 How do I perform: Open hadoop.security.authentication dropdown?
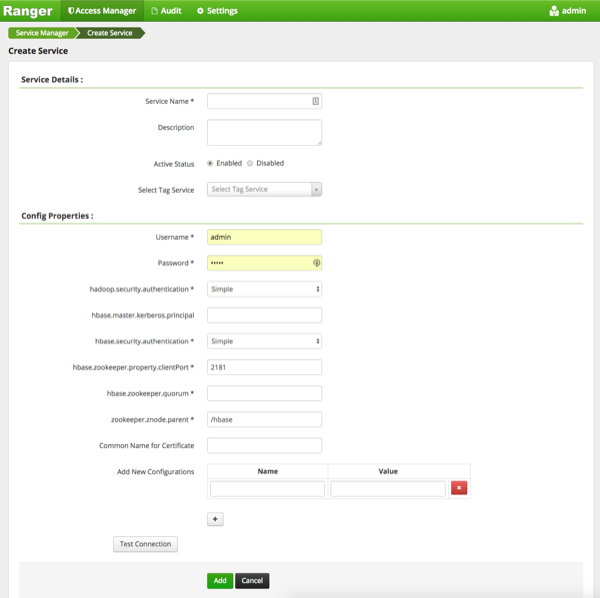264,289
